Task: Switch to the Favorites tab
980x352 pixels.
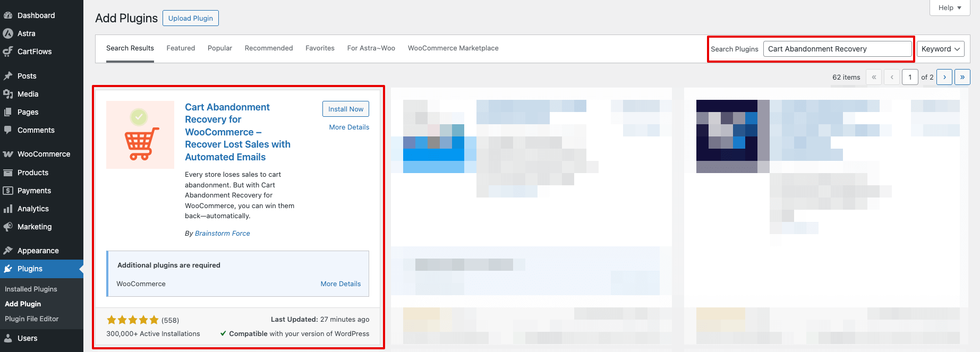Action: tap(320, 48)
